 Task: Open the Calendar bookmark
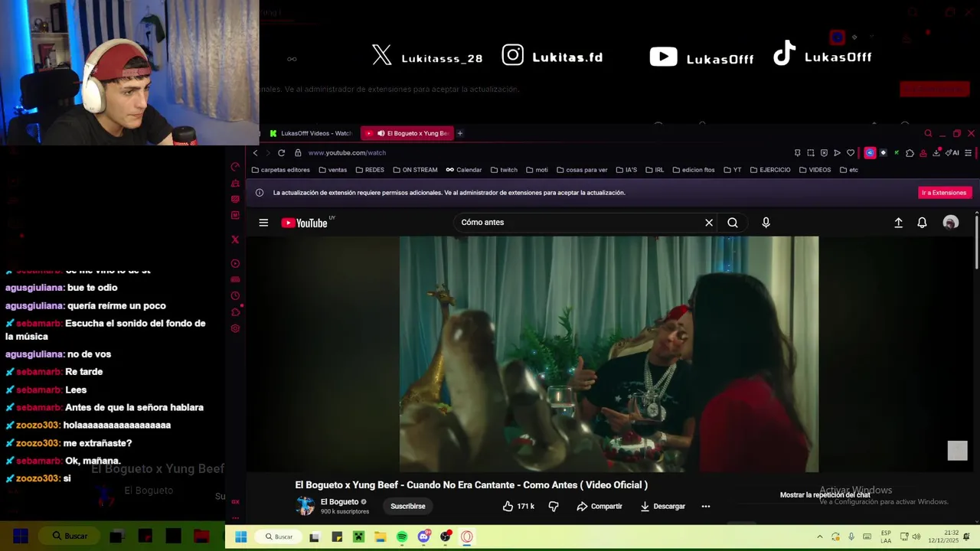point(464,170)
